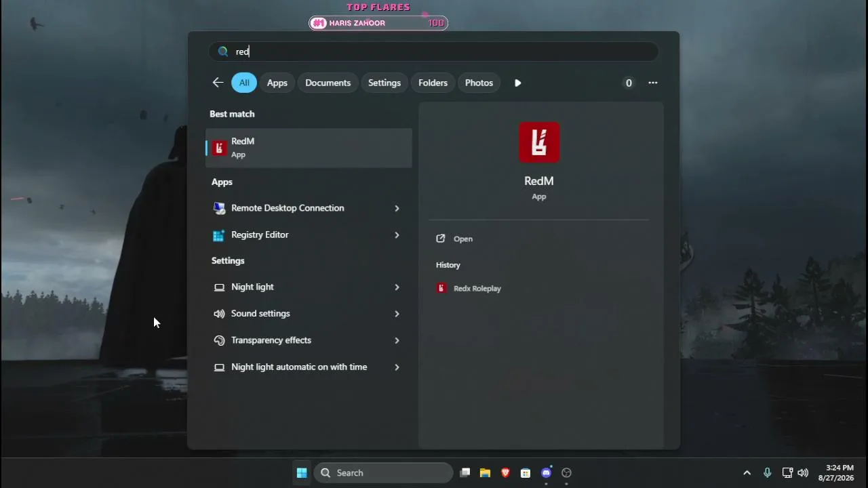The height and width of the screenshot is (488, 868).
Task: Click the rewards points counter showing 0
Action: pos(629,83)
